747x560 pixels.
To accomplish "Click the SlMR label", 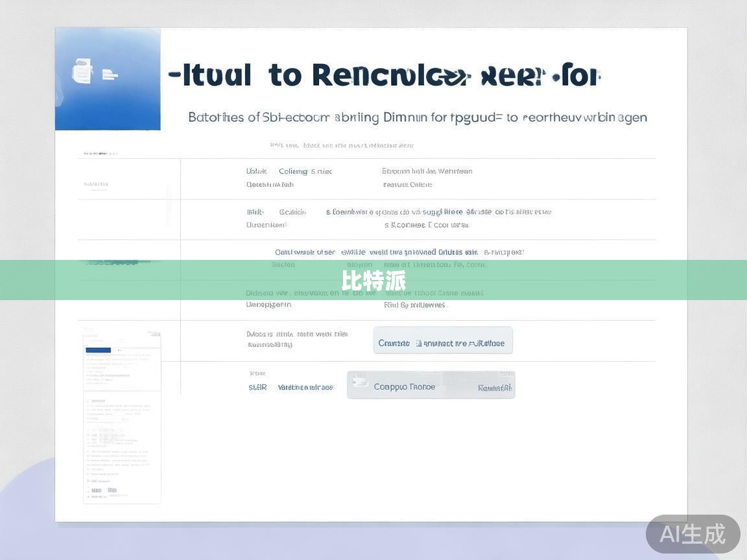I will pyautogui.click(x=257, y=388).
